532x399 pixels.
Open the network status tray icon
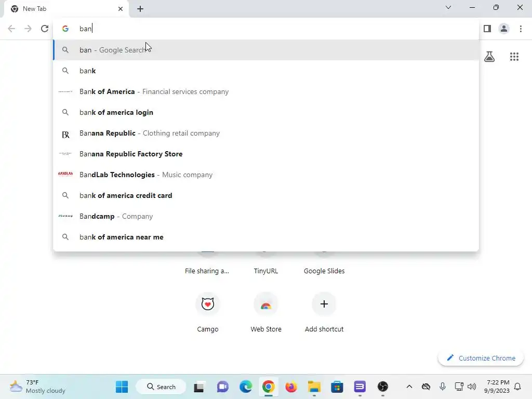459,387
